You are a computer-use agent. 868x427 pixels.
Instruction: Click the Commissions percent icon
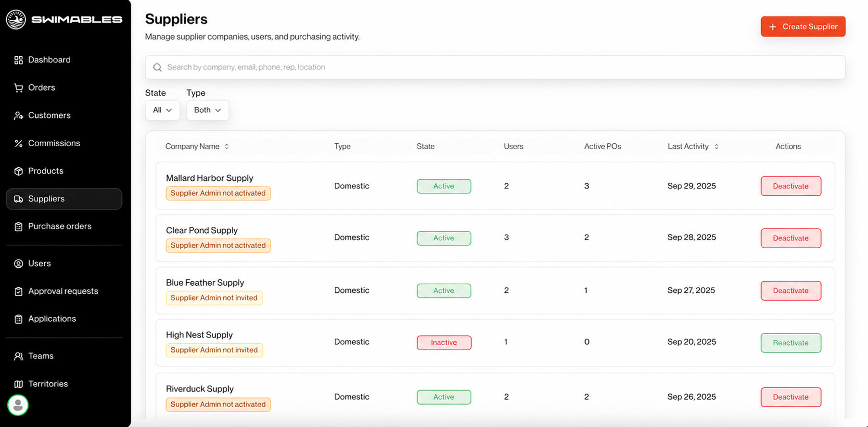(18, 143)
